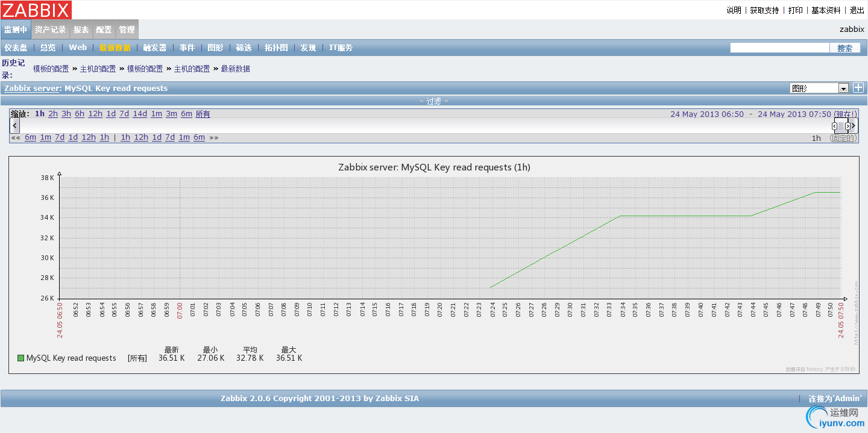Click the zabbix server name label at top right
Viewport: 868px width, 433px height.
click(x=852, y=29)
